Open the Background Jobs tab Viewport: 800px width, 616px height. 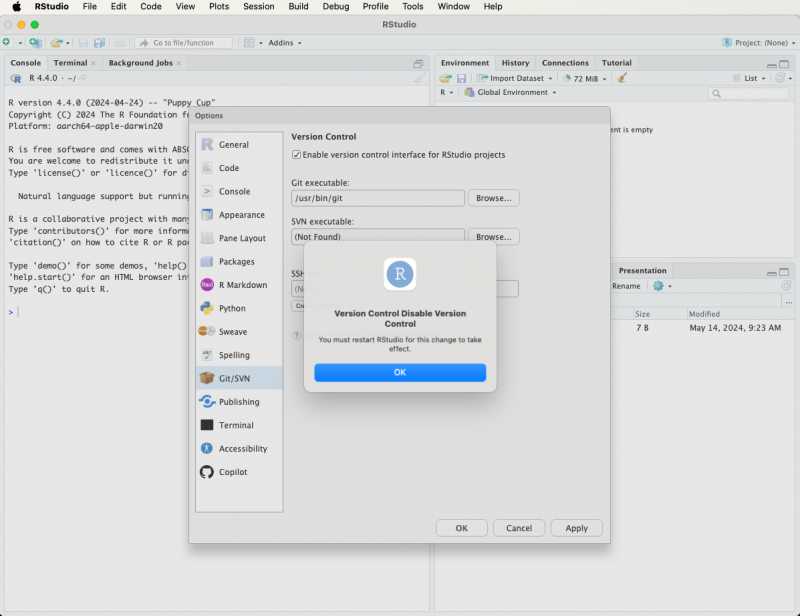(x=140, y=63)
